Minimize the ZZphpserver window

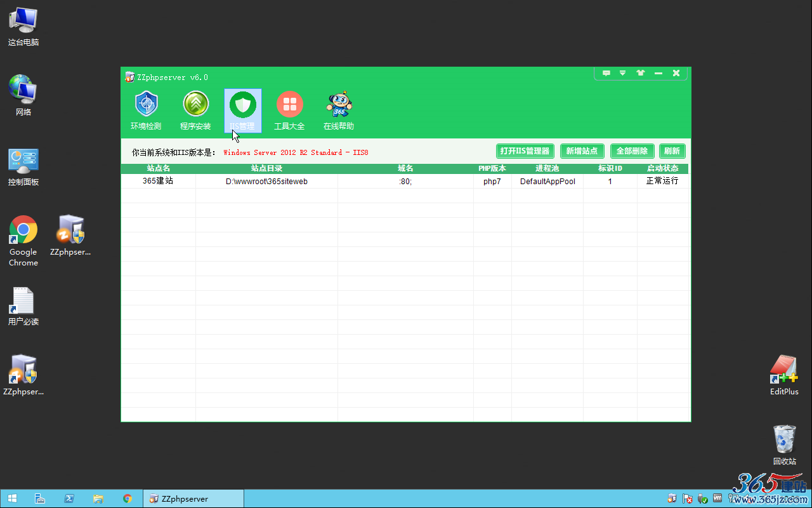[658, 73]
